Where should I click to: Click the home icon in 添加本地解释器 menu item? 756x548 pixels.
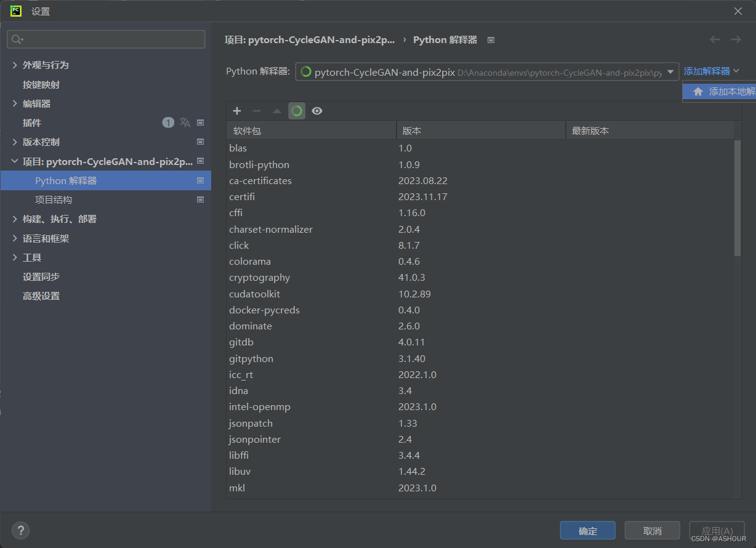[x=698, y=91]
